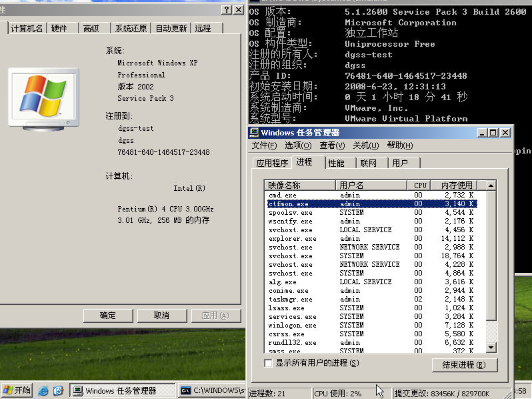Image resolution: width=532 pixels, height=399 pixels.
Task: Select alg.exe process row
Action: tap(372, 282)
